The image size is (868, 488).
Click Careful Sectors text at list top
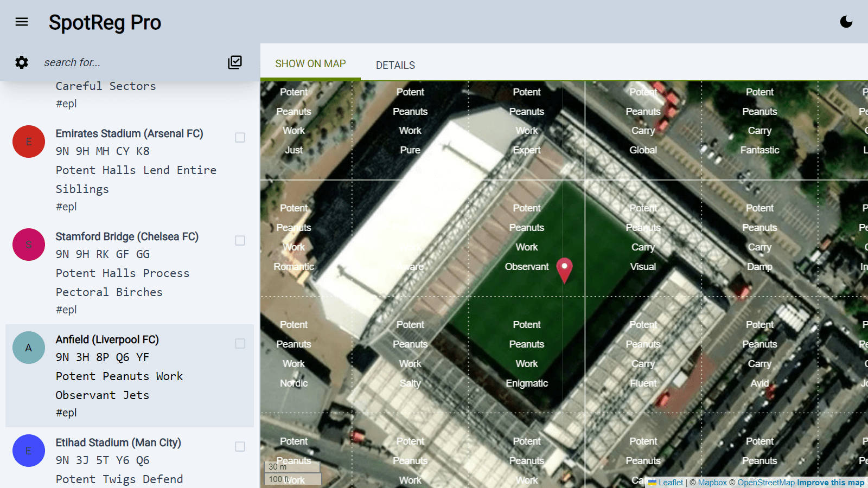pyautogui.click(x=106, y=86)
